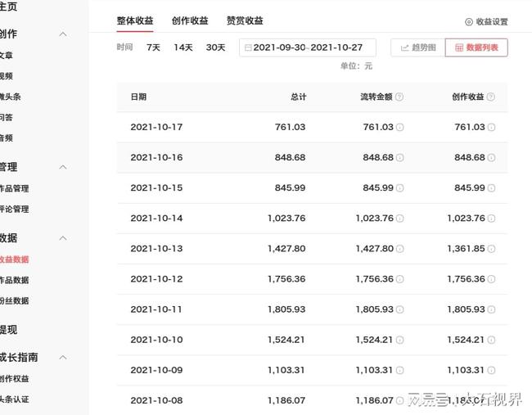This screenshot has width=532, height=415.
Task: Switch to the 整体收益 tab
Action: click(135, 20)
